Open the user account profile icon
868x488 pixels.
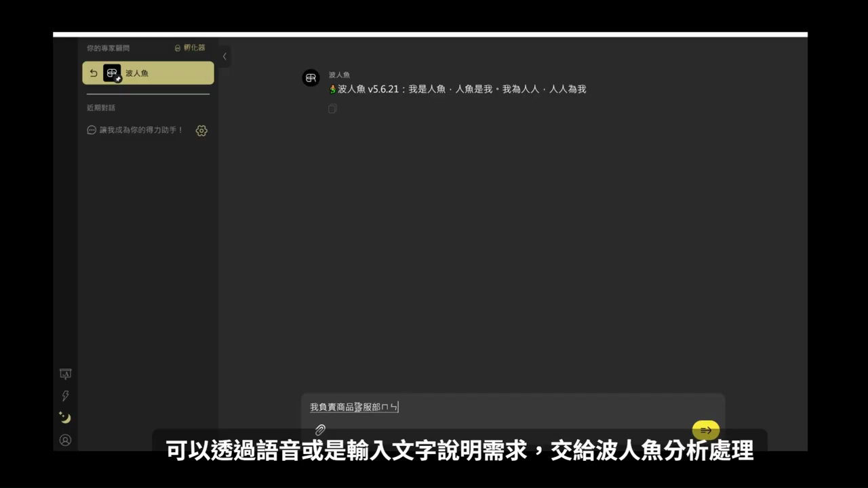pyautogui.click(x=65, y=440)
